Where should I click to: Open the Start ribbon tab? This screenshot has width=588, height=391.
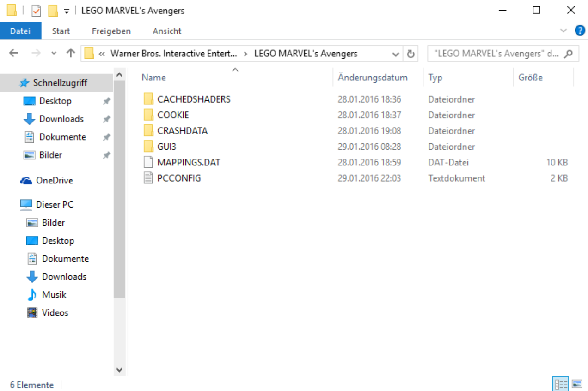click(61, 31)
